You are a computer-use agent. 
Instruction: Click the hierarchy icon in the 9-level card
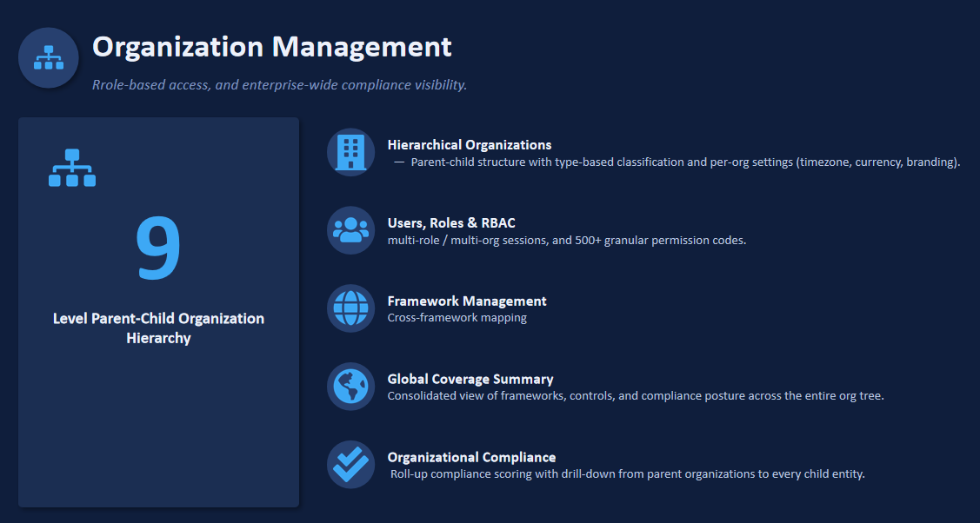click(x=72, y=168)
